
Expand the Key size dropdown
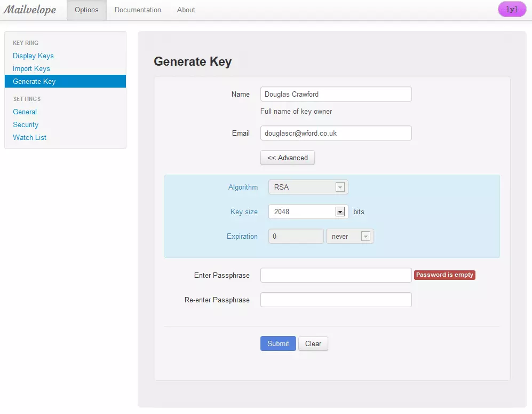pos(340,212)
